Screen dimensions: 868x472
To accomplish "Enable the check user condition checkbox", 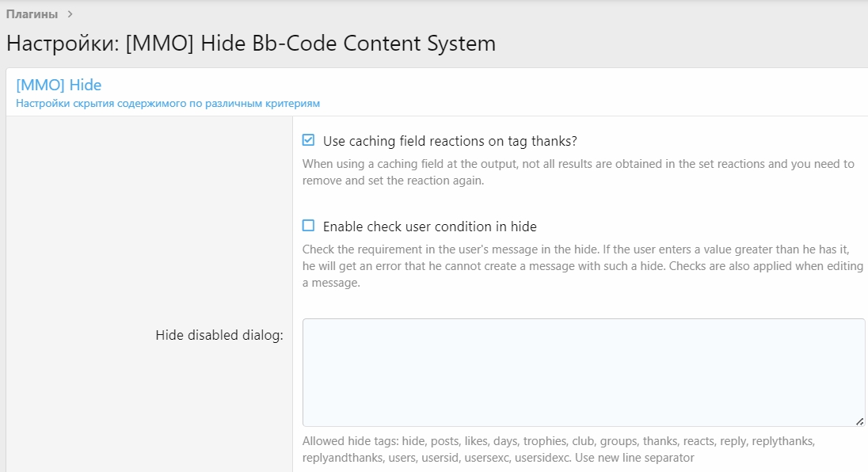I will pyautogui.click(x=308, y=226).
